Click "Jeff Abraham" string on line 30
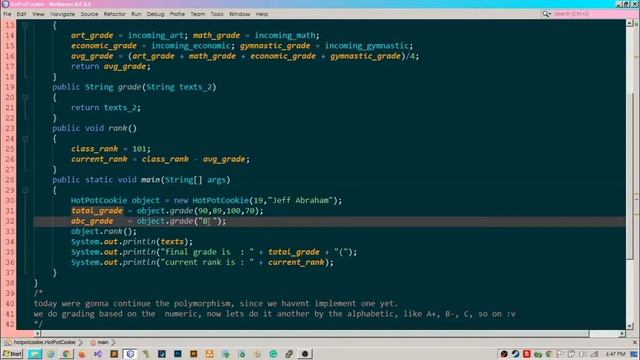The image size is (640, 360). pyautogui.click(x=301, y=200)
